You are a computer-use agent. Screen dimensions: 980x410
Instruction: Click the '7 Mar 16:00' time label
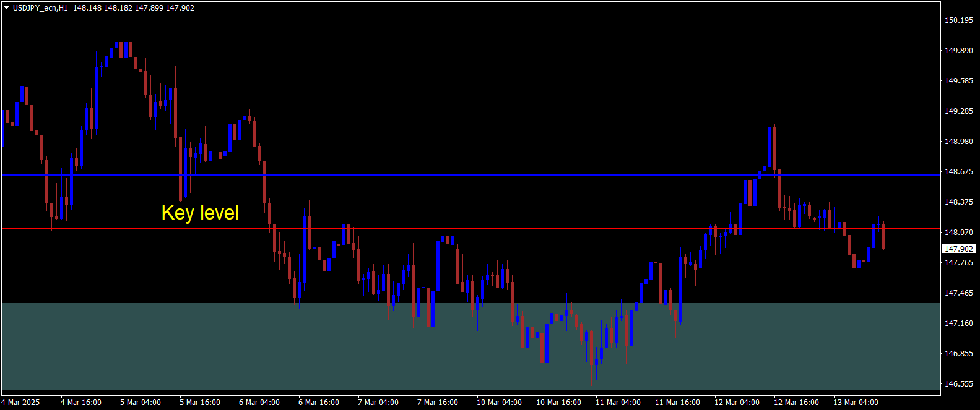[x=438, y=403]
